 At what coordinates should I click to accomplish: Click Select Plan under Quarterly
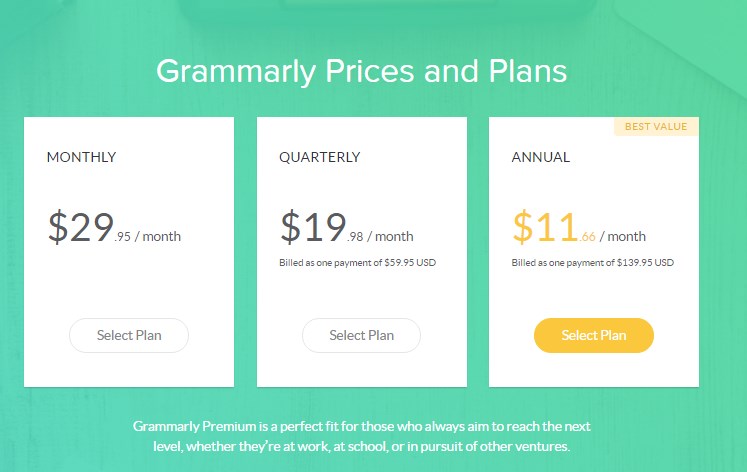coord(361,335)
